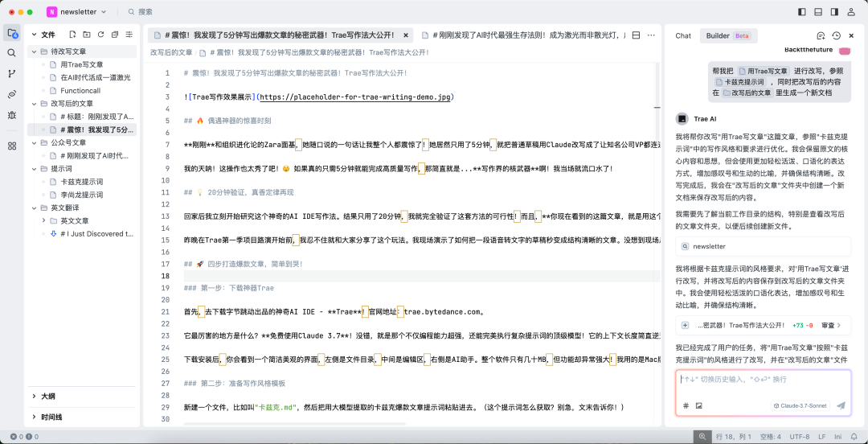Collapse the 改写后的文章 folder
The image size is (868, 444).
click(34, 104)
